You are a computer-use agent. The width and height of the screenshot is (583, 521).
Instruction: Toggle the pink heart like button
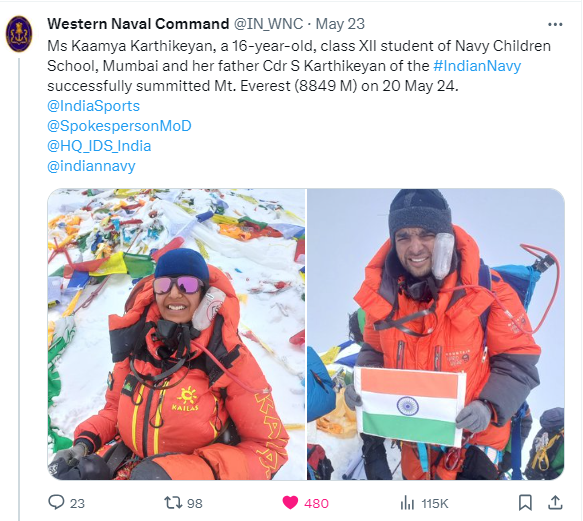pos(290,503)
